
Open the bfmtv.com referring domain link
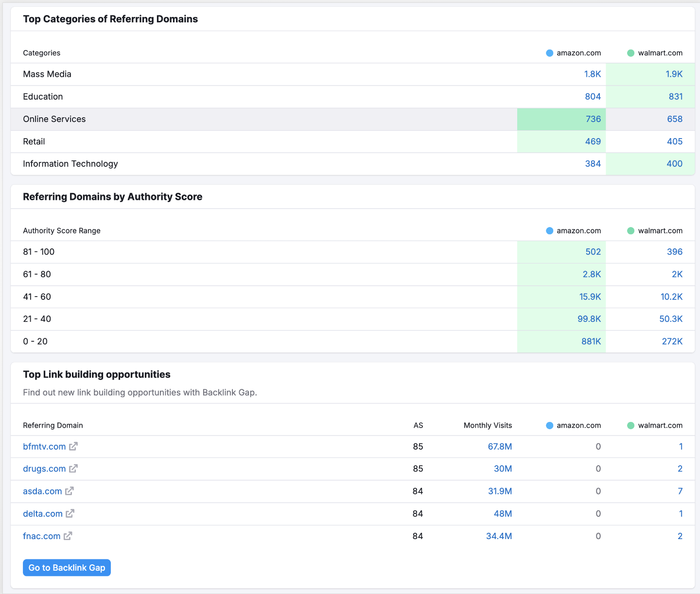coord(44,446)
